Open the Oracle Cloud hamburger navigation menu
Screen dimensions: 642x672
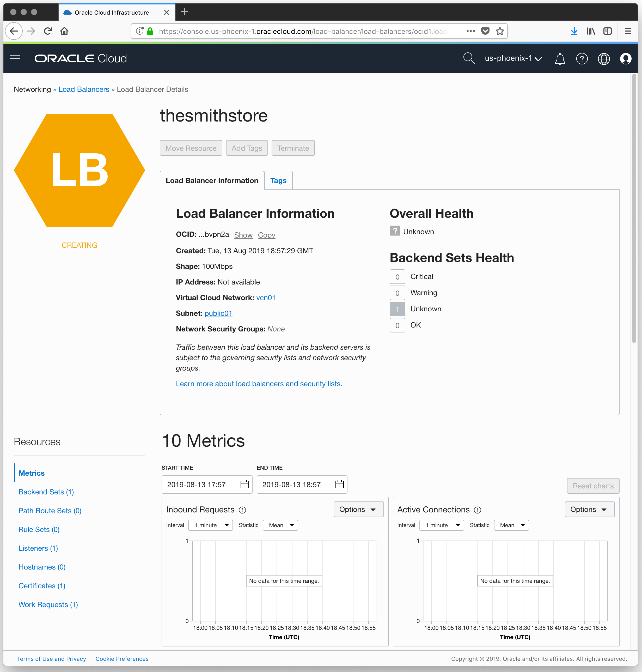[x=15, y=58]
